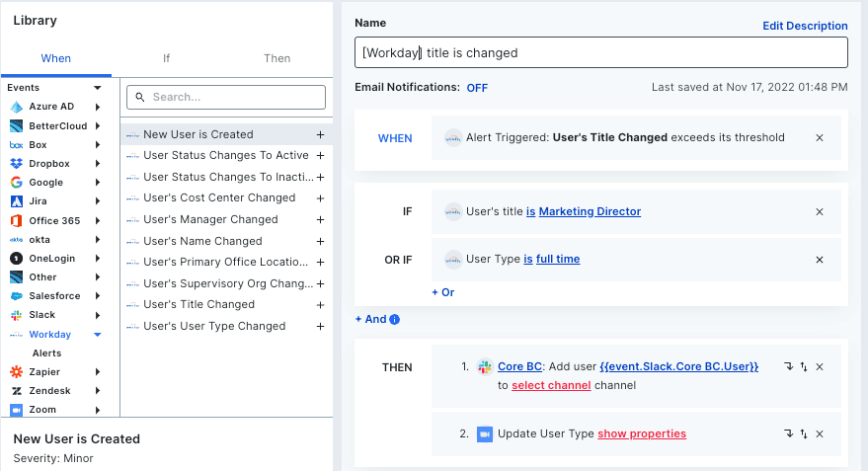Remove the WHEN Alert Triggered condition

820,138
